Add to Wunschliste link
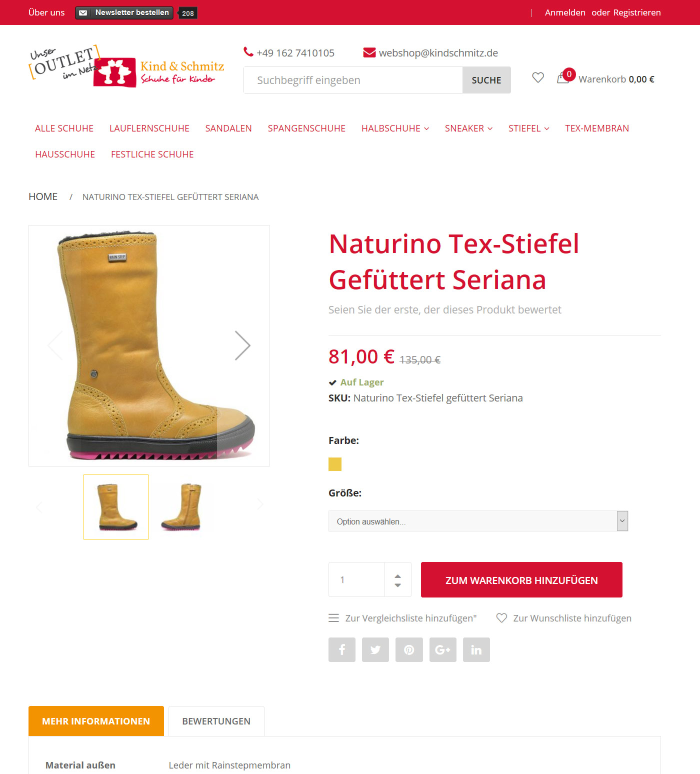The image size is (700, 774). (564, 618)
